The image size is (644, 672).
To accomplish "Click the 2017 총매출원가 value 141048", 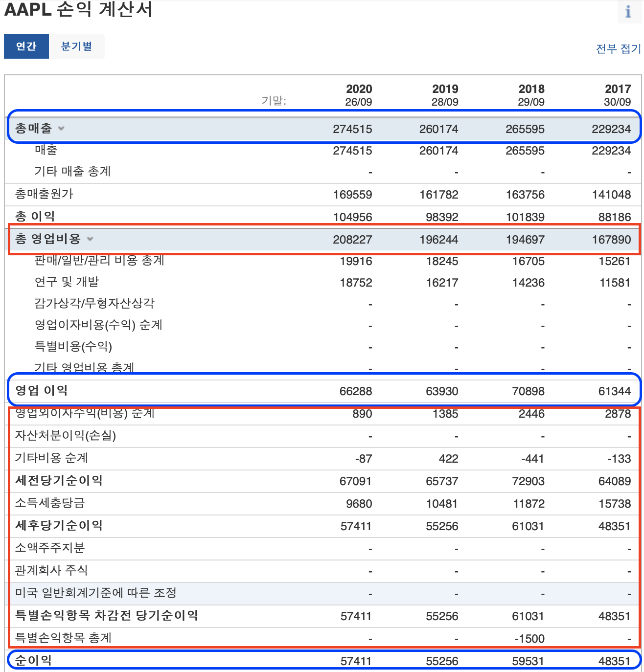I will tap(611, 195).
